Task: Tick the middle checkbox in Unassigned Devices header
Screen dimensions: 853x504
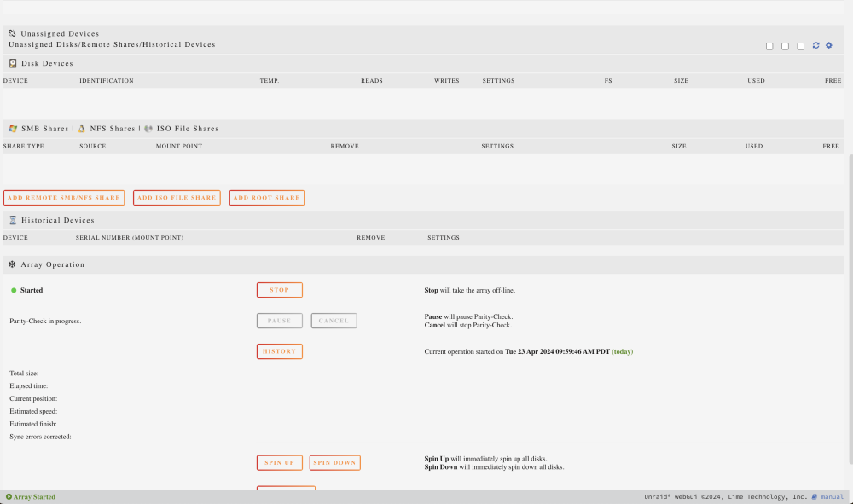Action: 785,47
